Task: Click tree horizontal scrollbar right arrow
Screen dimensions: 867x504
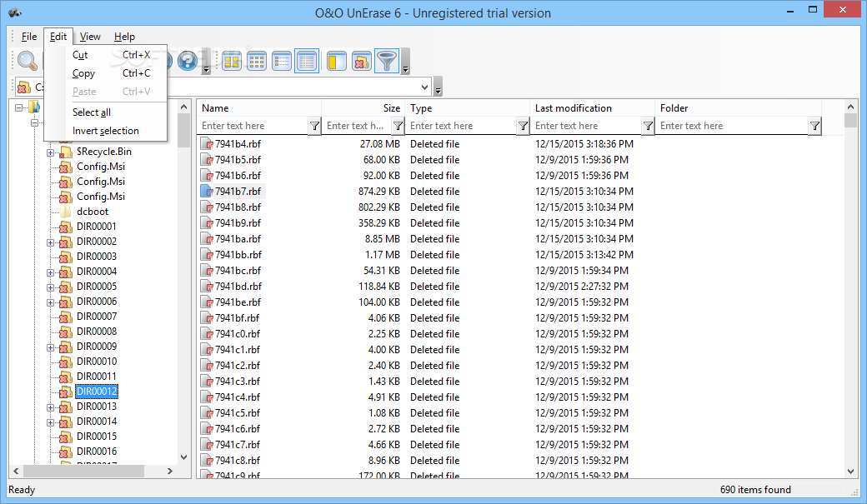Action: pos(170,471)
